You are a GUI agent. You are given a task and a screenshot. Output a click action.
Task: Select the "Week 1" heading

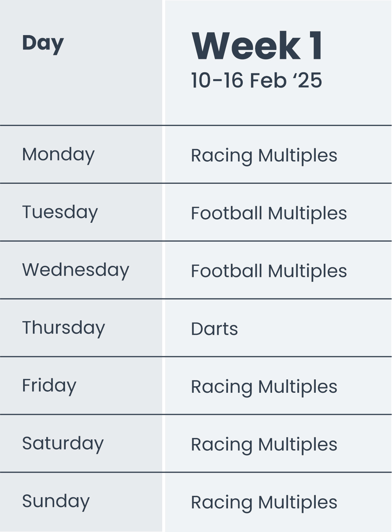257,46
